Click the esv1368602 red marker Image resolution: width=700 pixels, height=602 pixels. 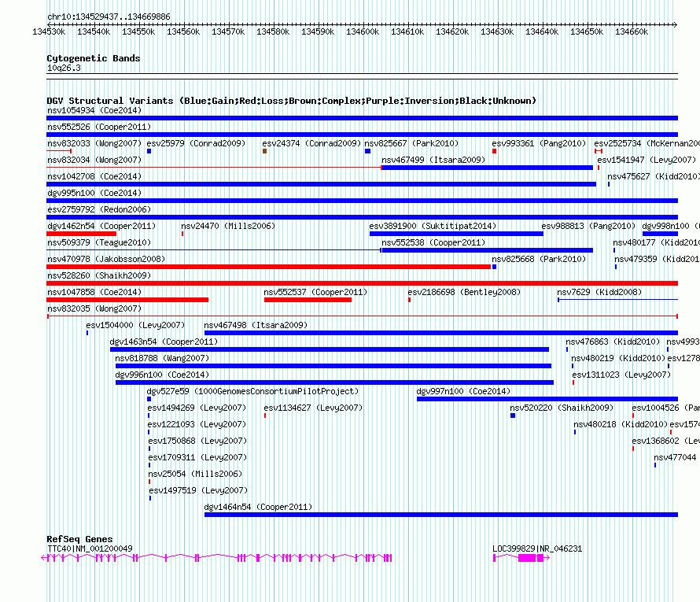click(x=633, y=449)
